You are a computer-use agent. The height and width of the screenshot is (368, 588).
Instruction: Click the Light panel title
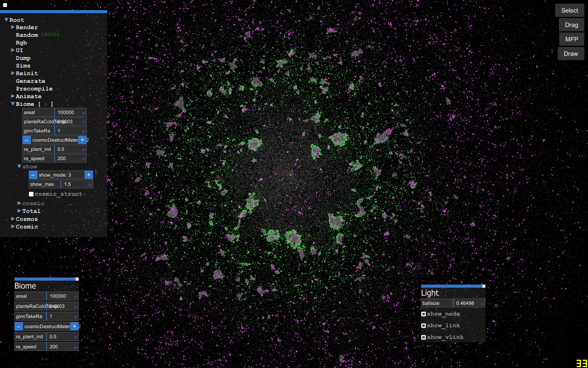tap(430, 293)
